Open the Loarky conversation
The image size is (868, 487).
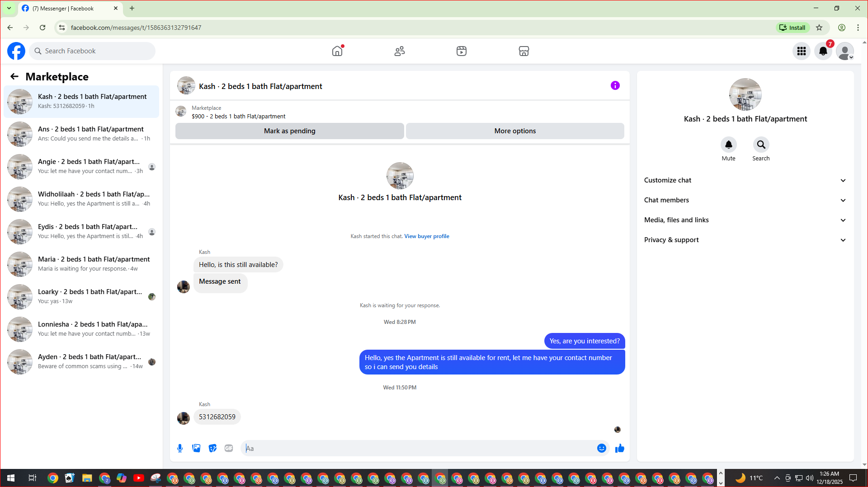pos(81,297)
